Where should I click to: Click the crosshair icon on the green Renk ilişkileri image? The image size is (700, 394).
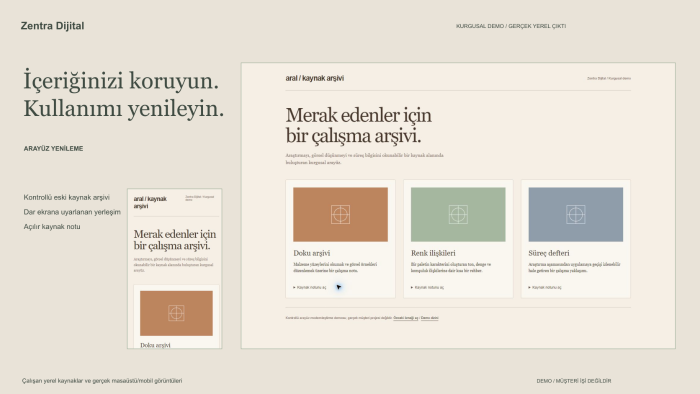(x=458, y=215)
